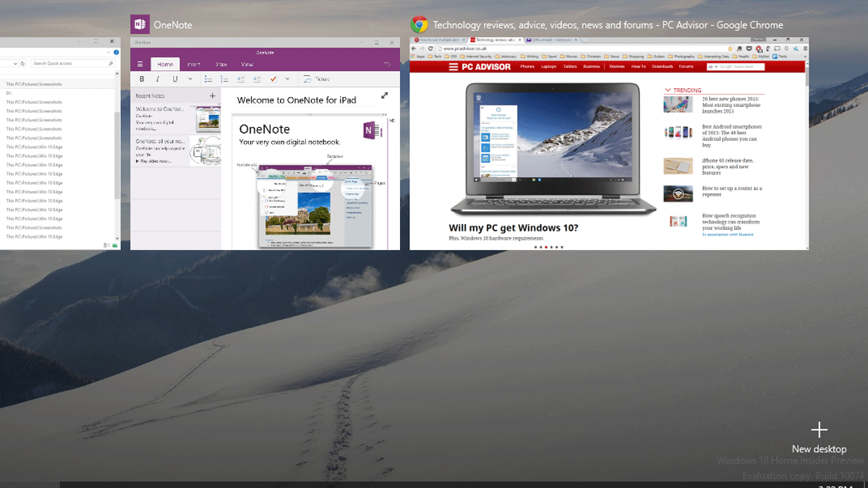Reload the page in Chrome
The image size is (868, 488).
coord(430,48)
